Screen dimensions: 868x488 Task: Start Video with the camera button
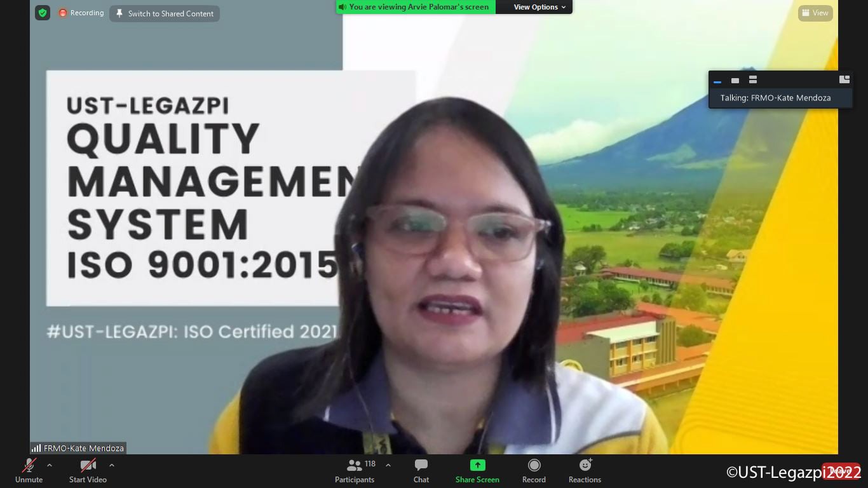coord(88,471)
